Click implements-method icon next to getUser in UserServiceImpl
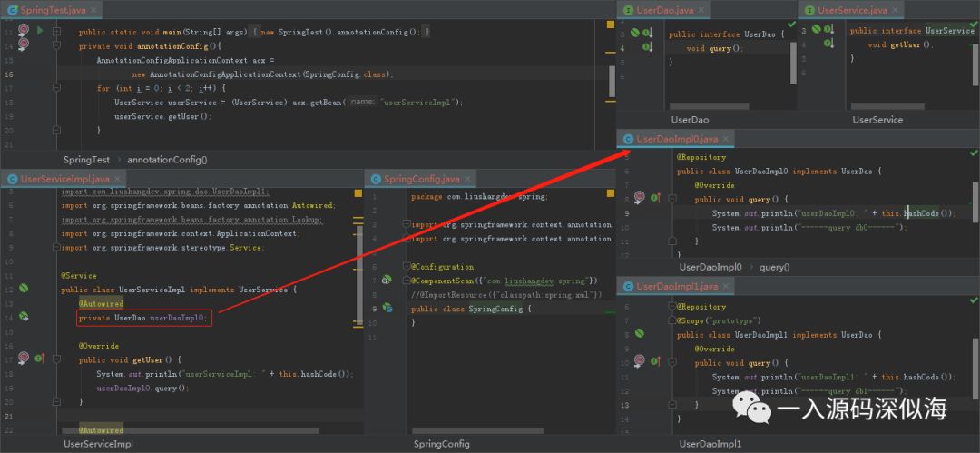The height and width of the screenshot is (453, 980). click(x=40, y=359)
